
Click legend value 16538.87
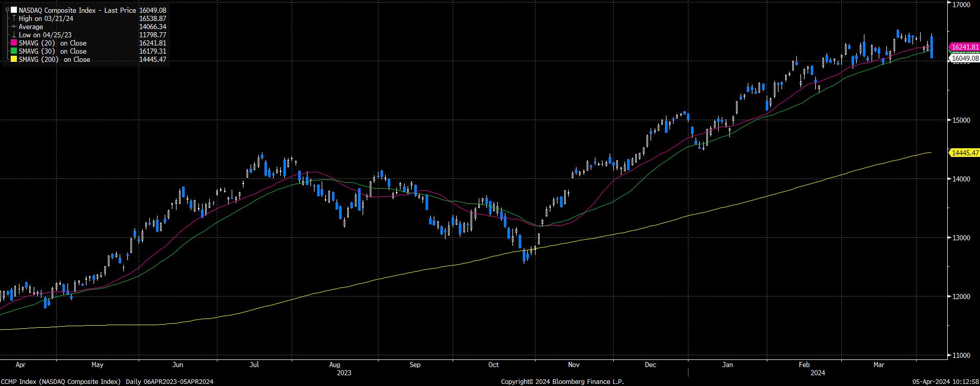[x=152, y=18]
